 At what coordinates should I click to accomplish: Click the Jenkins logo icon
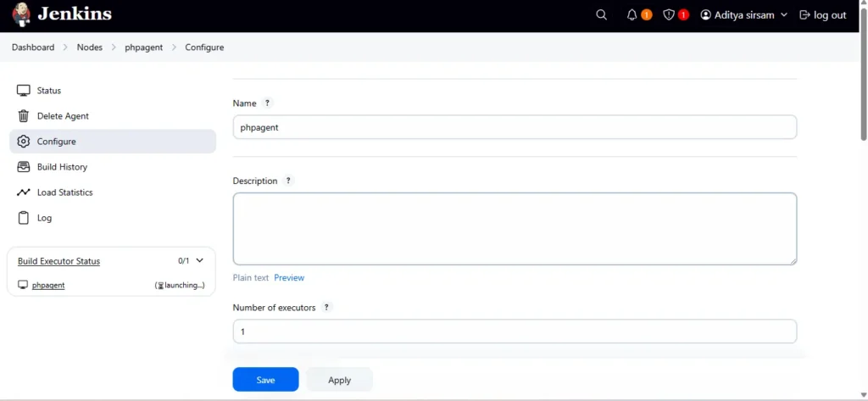[x=22, y=14]
